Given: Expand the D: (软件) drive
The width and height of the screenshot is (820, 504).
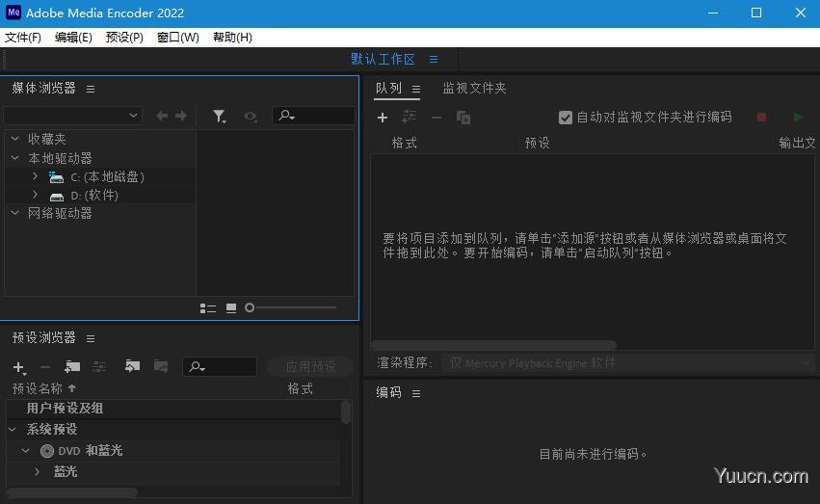Looking at the screenshot, I should 35,195.
